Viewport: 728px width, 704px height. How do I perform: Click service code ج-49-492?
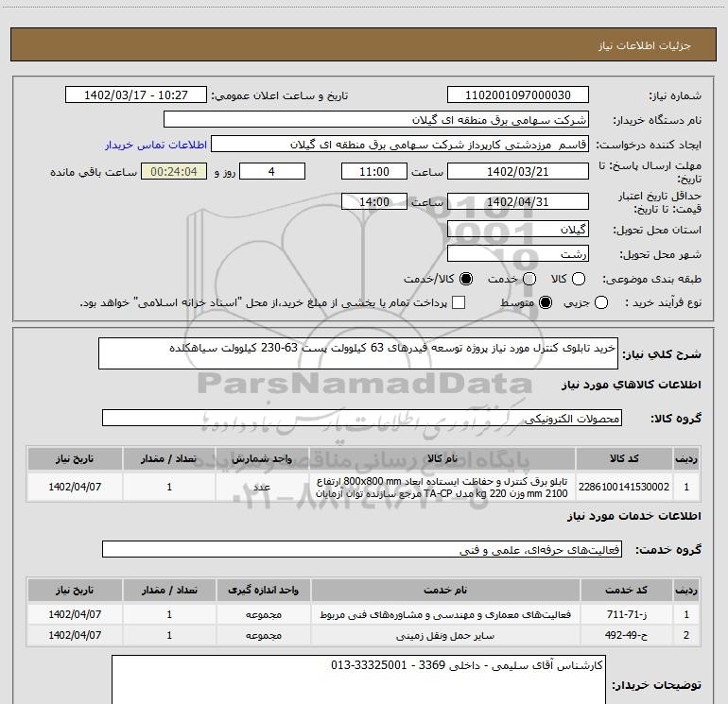626,635
